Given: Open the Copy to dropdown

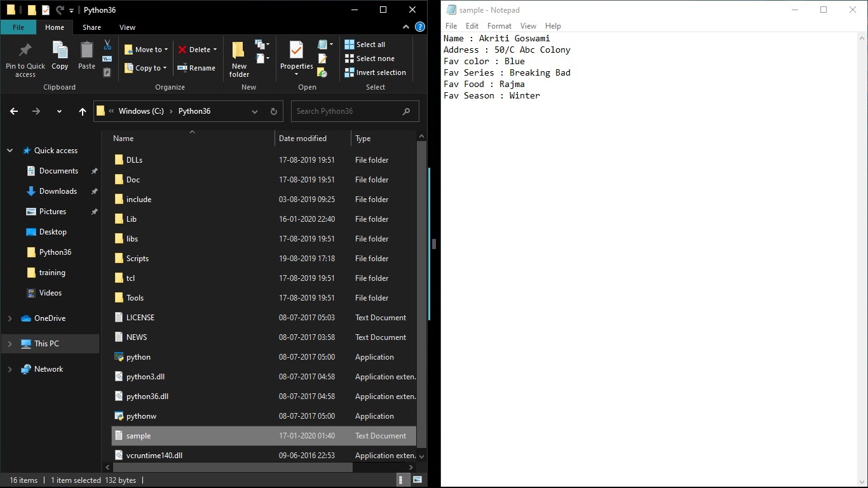Looking at the screenshot, I should coord(146,68).
